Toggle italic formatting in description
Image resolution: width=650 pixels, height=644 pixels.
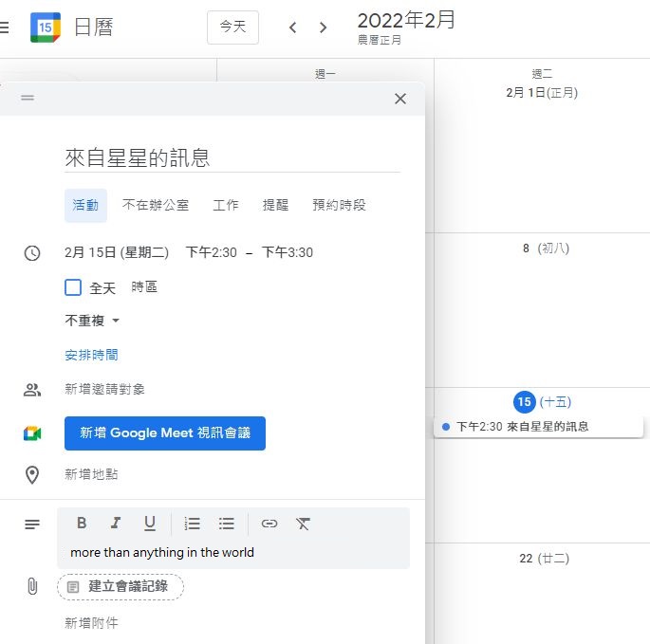pos(116,523)
